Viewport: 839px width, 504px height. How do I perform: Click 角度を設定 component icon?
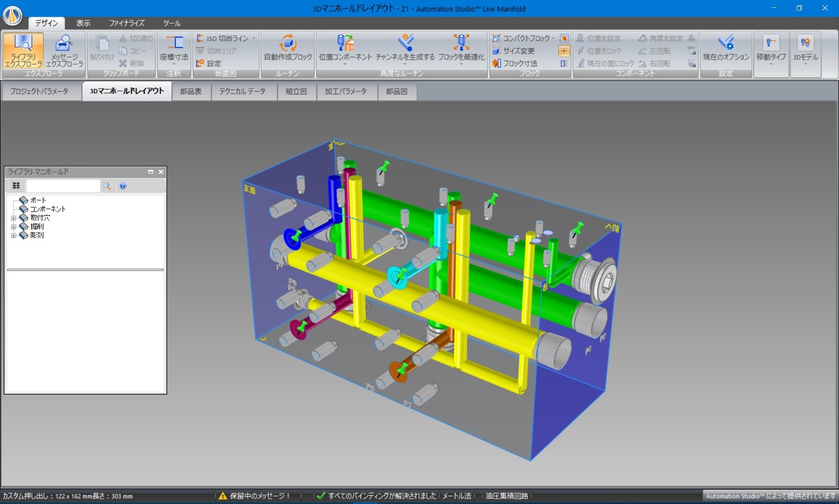tap(642, 38)
